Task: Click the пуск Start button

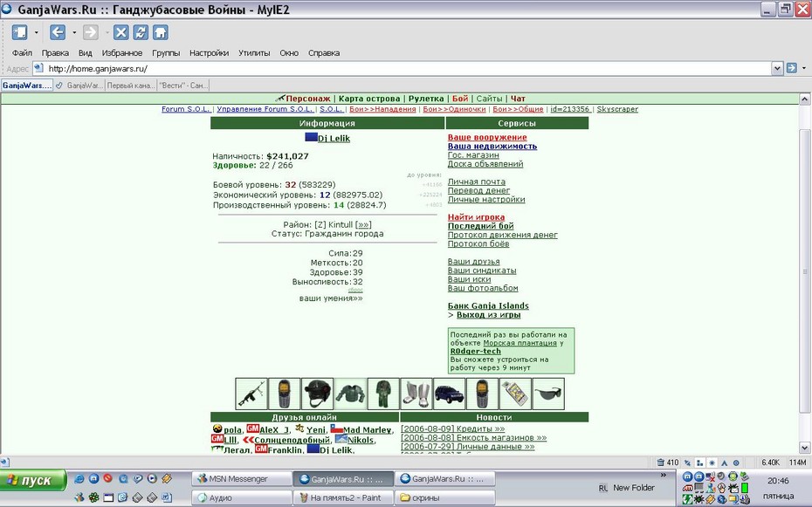Action: (x=33, y=480)
